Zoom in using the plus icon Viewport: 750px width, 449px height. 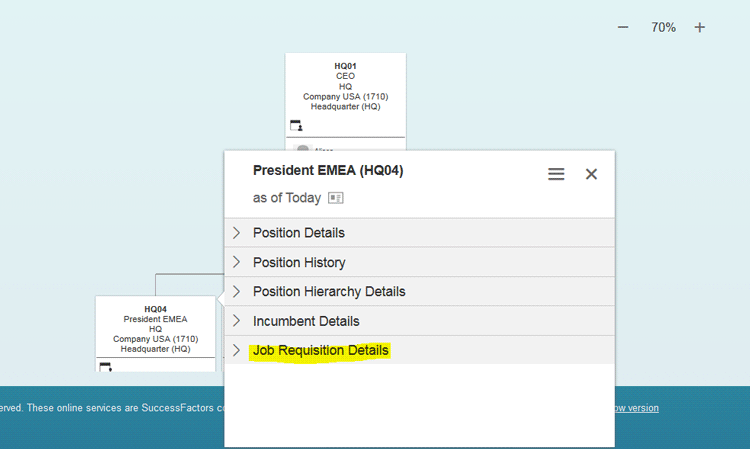point(700,27)
